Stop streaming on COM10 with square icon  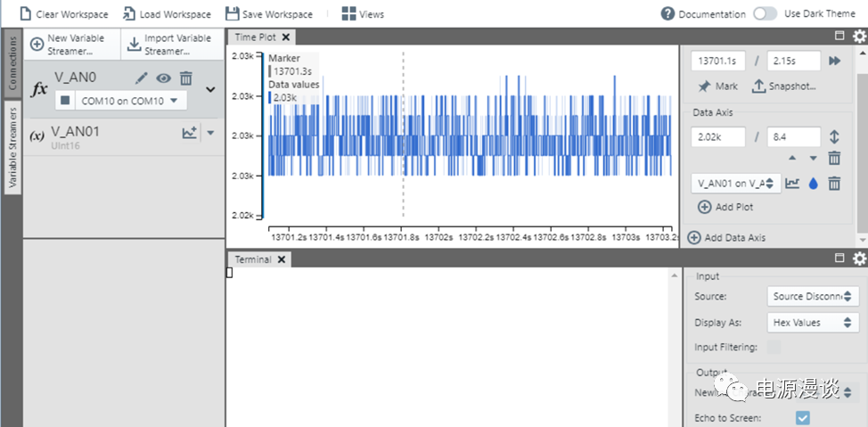pyautogui.click(x=65, y=101)
